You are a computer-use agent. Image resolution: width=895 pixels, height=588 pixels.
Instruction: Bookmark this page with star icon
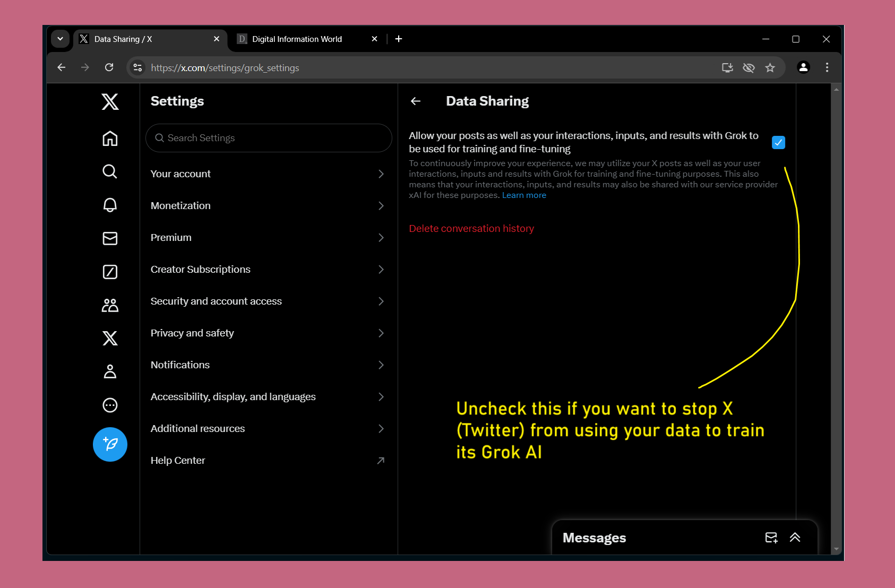[x=770, y=67]
